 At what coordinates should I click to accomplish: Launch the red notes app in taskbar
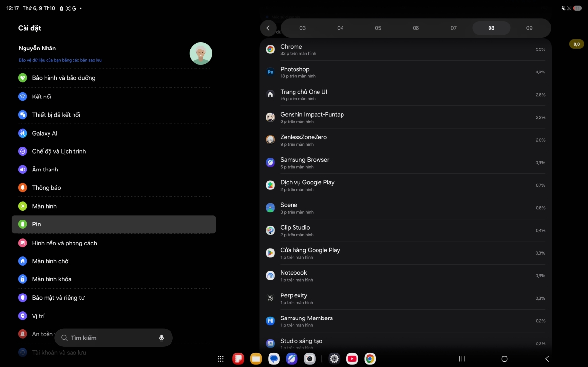[238, 359]
